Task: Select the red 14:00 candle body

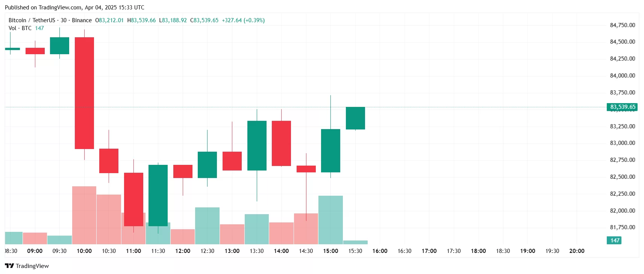Action: tap(281, 143)
